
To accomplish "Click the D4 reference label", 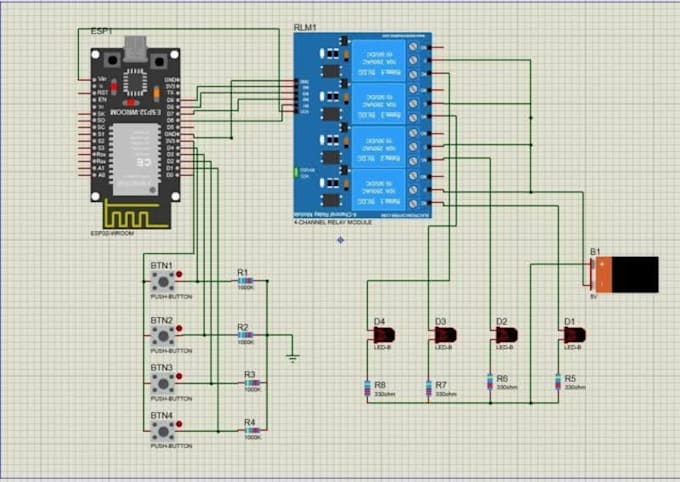I will [x=379, y=321].
